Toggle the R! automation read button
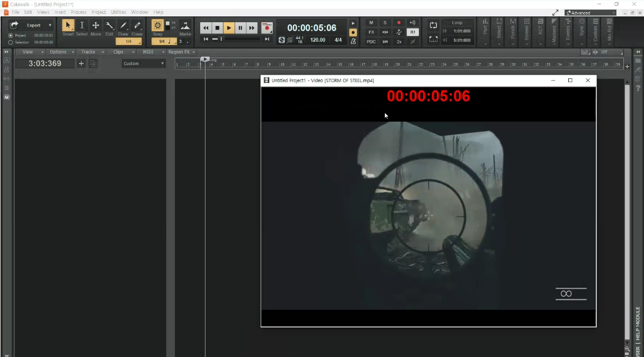 pyautogui.click(x=413, y=32)
